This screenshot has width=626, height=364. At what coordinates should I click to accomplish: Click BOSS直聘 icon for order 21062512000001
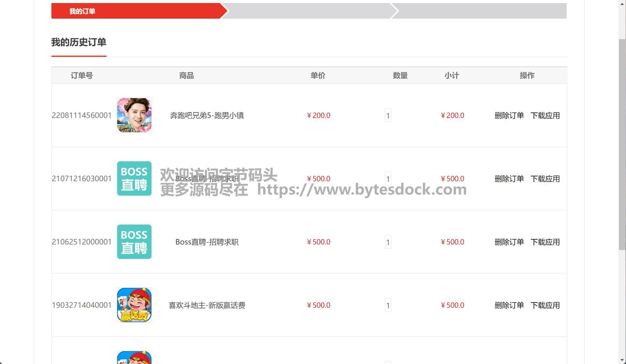click(x=134, y=242)
